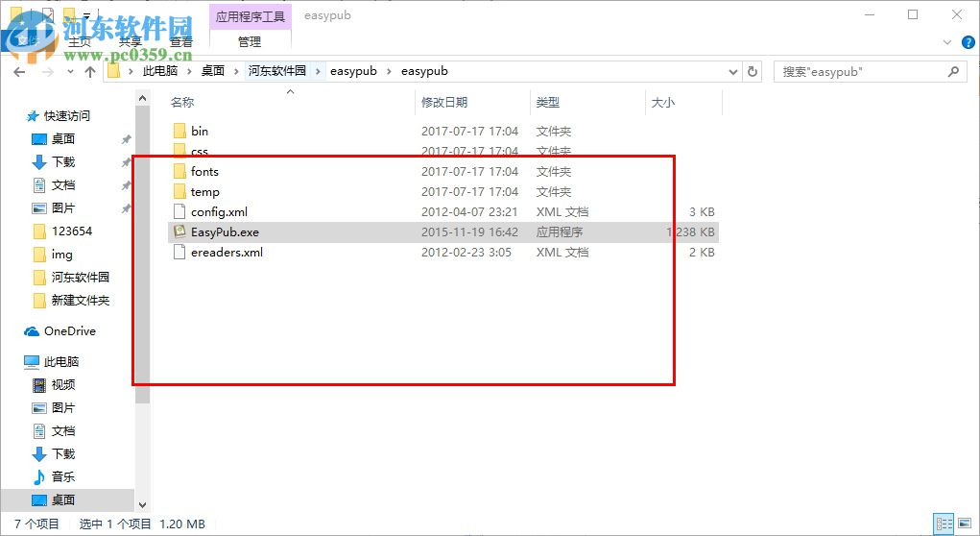Viewport: 980px width, 536px height.
Task: Open pinned 桌面 in quick access
Action: (x=63, y=139)
